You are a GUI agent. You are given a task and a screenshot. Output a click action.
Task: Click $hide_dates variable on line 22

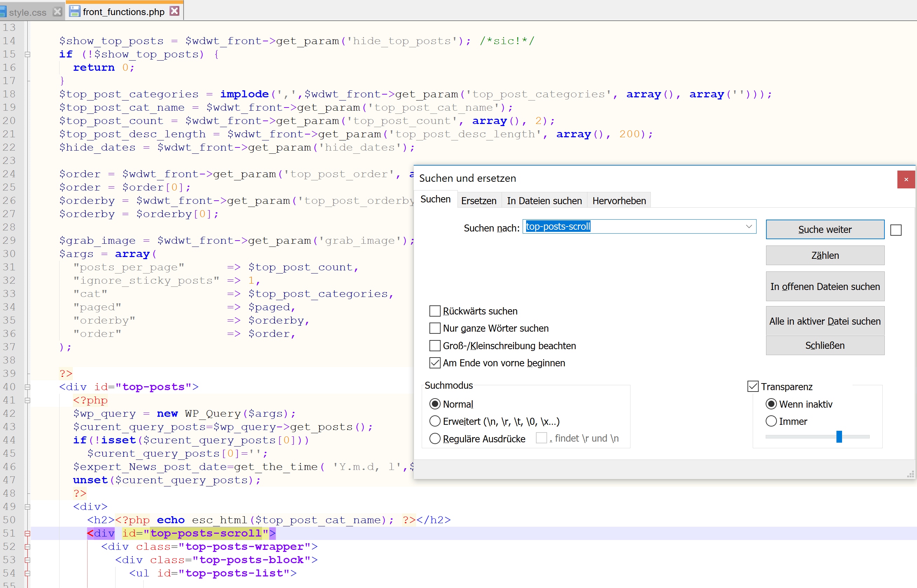click(97, 147)
